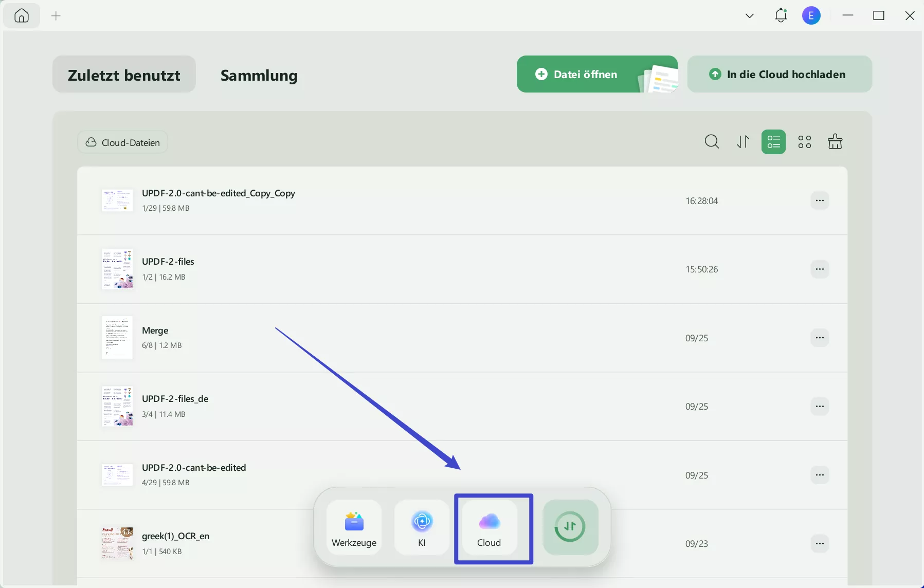Open the Merge file thumbnail

(117, 338)
